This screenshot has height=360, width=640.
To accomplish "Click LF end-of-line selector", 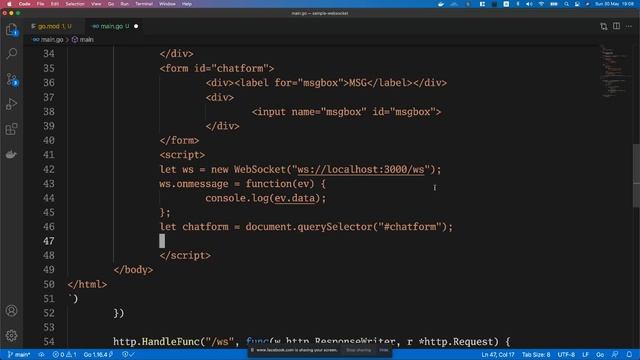I will pos(585,354).
